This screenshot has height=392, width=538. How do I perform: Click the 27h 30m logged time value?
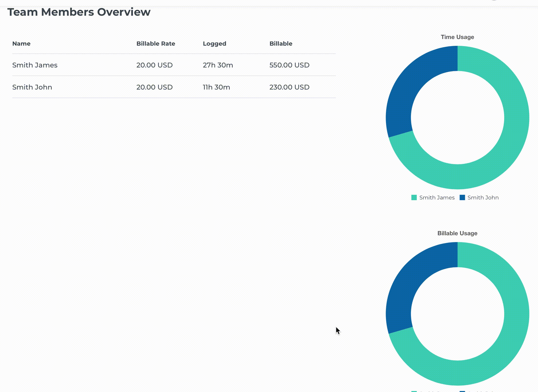(218, 65)
